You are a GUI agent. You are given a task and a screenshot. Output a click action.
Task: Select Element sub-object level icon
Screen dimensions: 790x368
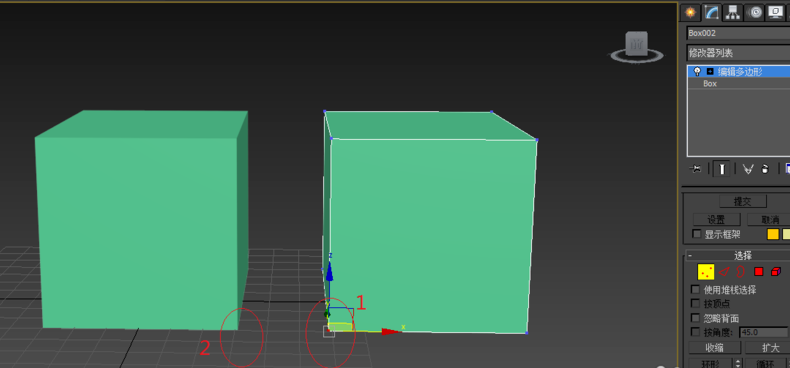click(775, 272)
